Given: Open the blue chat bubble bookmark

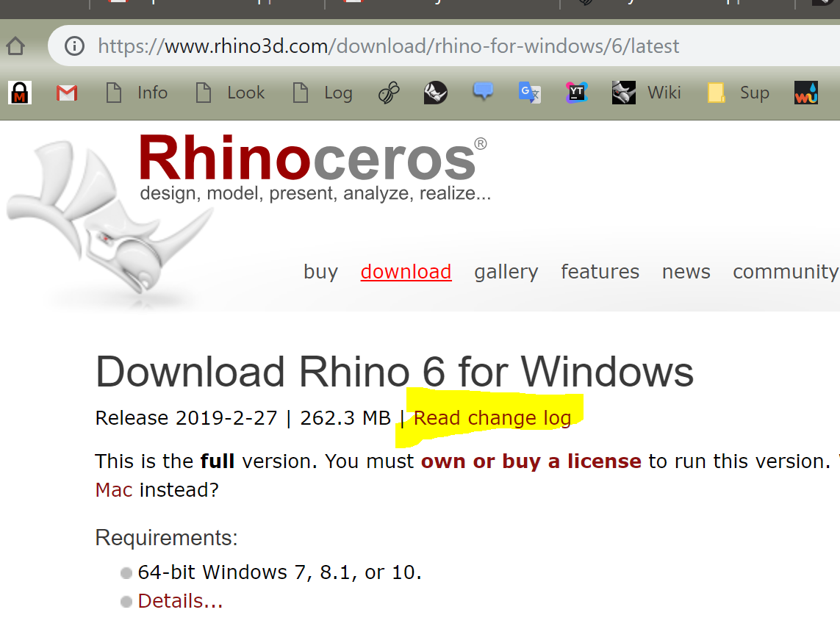Looking at the screenshot, I should coord(483,92).
